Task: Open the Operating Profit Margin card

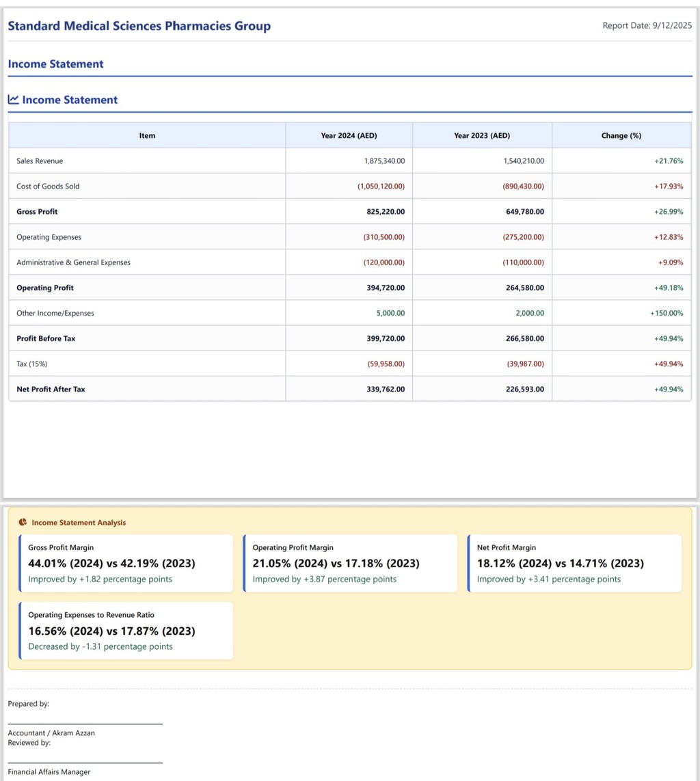Action: click(350, 563)
